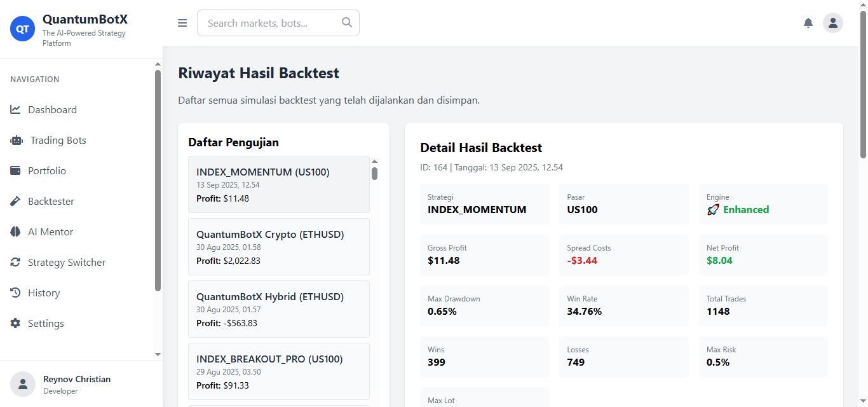Select QuantumBotX Crypto (ETHUSD) backtest

279,247
